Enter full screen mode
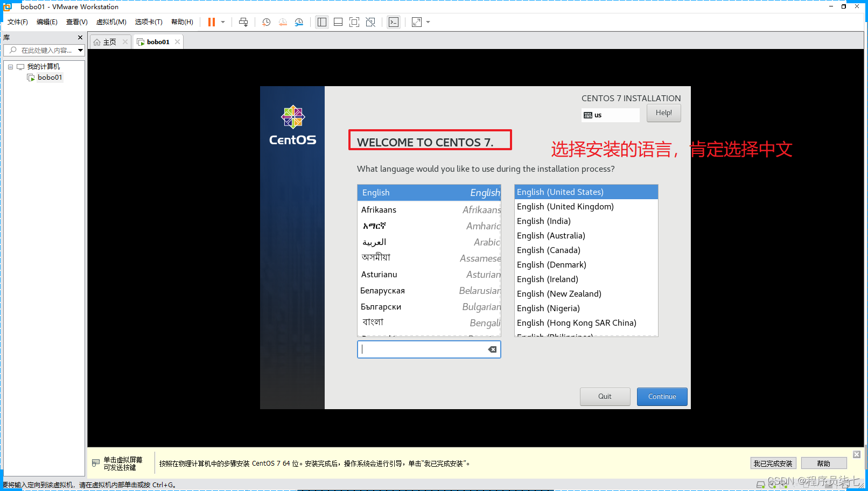Screen dimensions: 868x491 click(x=354, y=22)
